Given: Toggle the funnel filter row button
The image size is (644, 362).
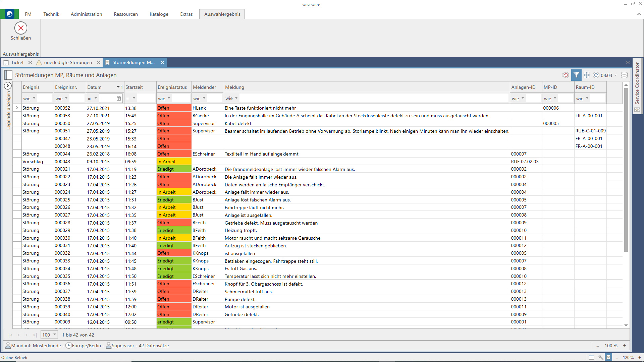Looking at the screenshot, I should pos(576,75).
